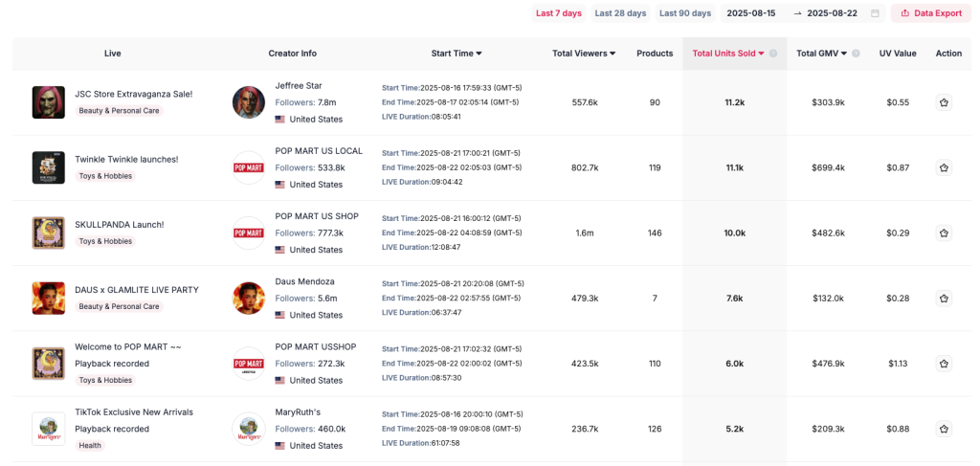Favorite the JSC Store Extravaganza Sale live
The width and height of the screenshot is (980, 466).
tap(944, 102)
